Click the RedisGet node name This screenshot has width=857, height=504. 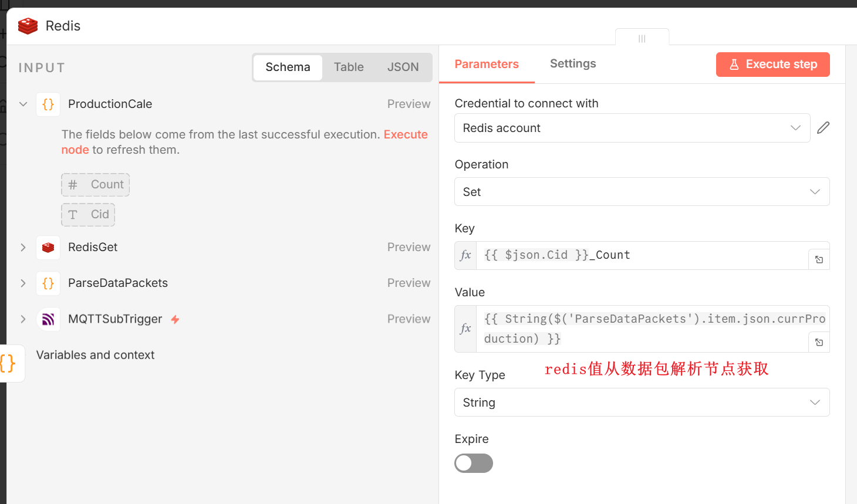point(93,248)
